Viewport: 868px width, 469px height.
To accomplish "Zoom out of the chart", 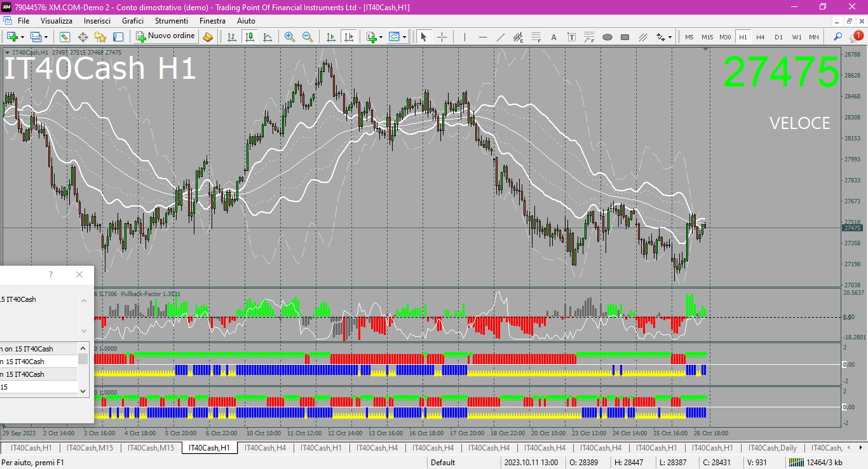I will click(308, 37).
